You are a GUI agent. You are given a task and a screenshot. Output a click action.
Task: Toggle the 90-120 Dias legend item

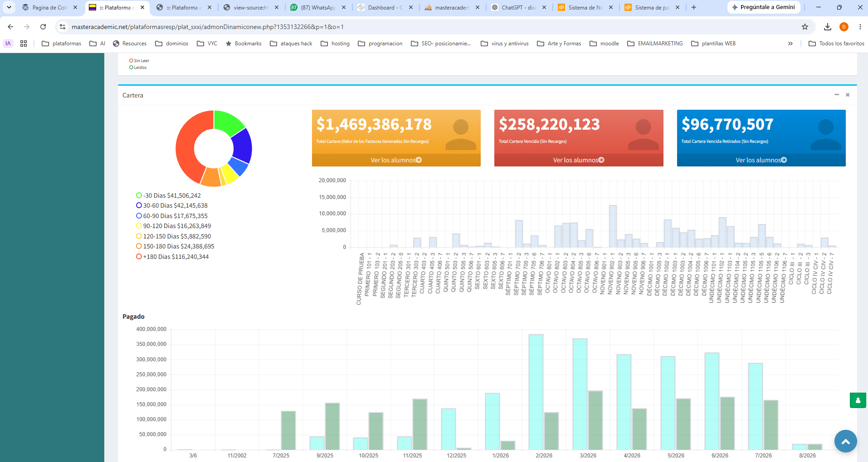[x=173, y=226]
